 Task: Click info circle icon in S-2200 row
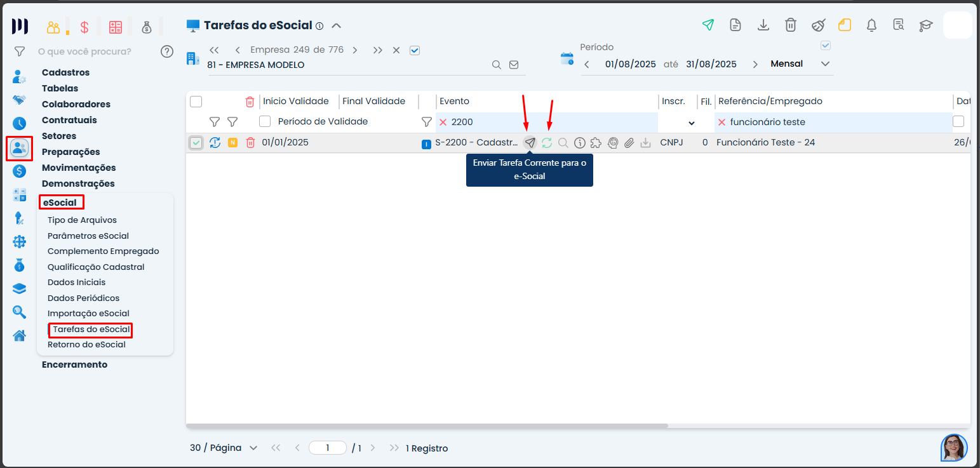pyautogui.click(x=579, y=143)
